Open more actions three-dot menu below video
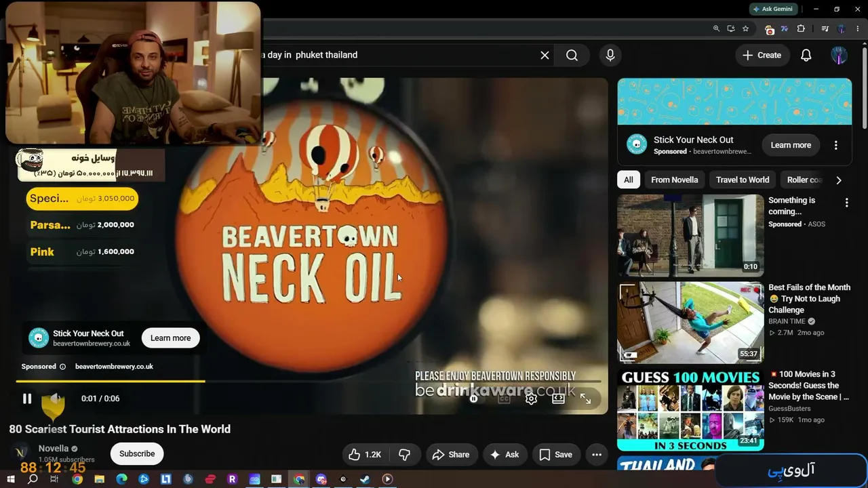The width and height of the screenshot is (868, 488). coord(597,455)
